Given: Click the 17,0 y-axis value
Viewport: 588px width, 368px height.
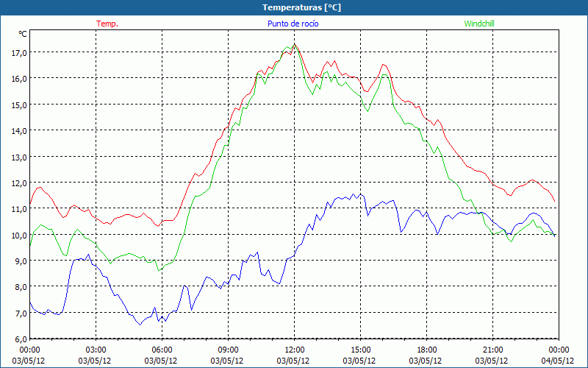Looking at the screenshot, I should click(x=18, y=52).
